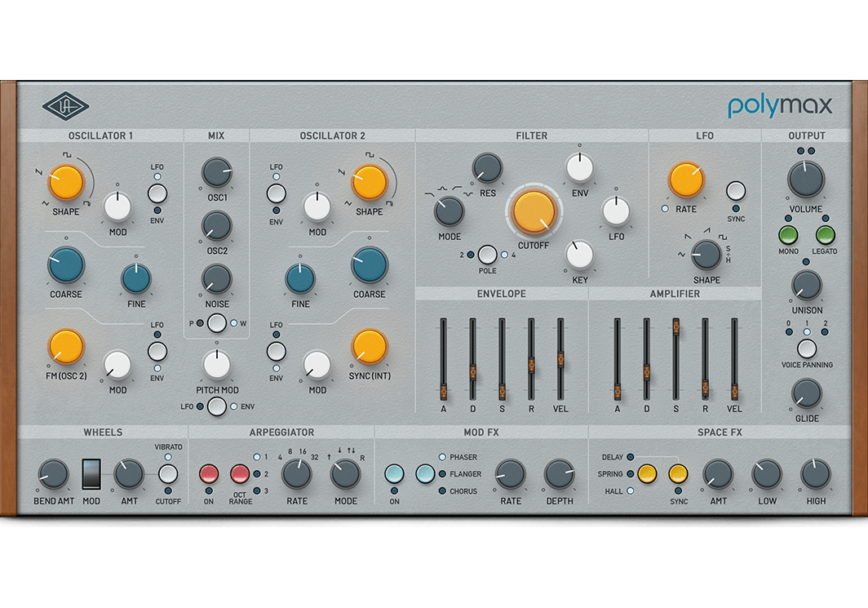This screenshot has height=608, width=868.
Task: Turn the filter KEY tracking knob
Action: coord(579,255)
